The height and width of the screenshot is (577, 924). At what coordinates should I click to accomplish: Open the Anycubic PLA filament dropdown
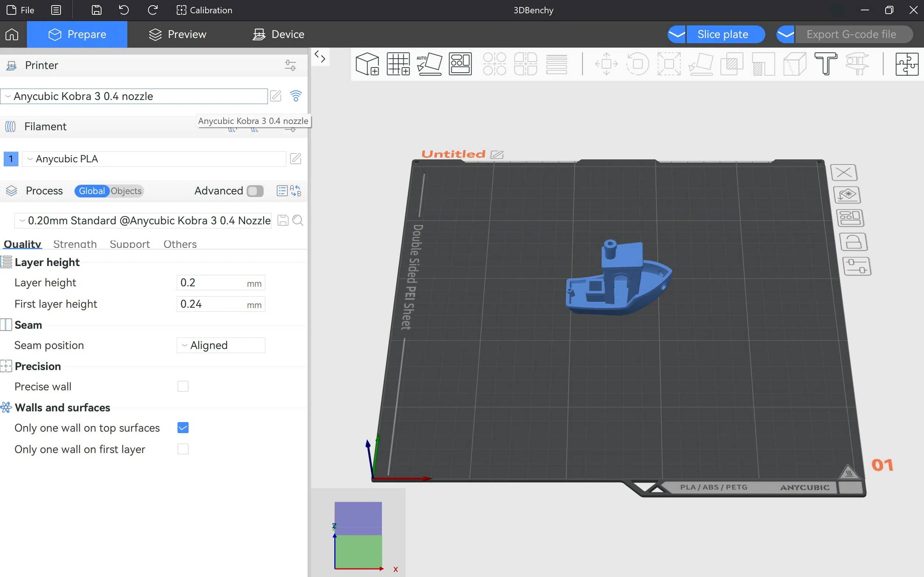click(154, 159)
